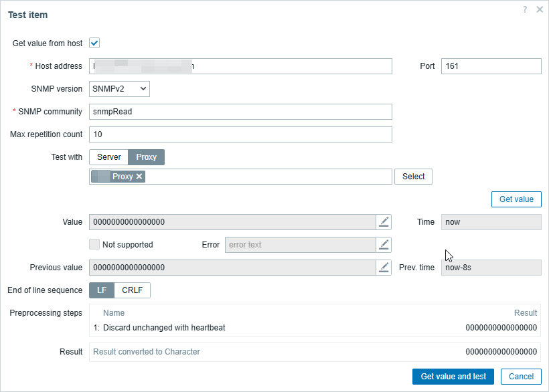Screen dimensions: 549x392
Task: Switch Test with to Server
Action: [x=109, y=157]
